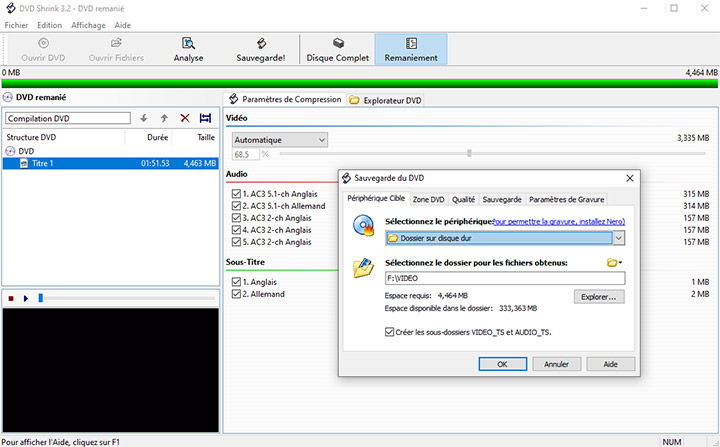The height and width of the screenshot is (447, 720).
Task: Open the folder browse icon dropdown in dialog
Action: pos(614,263)
